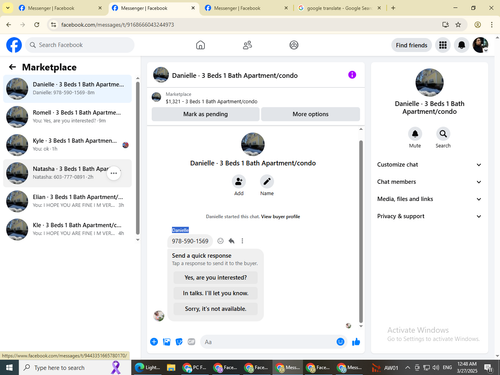Switch to the google translate tab
Image resolution: width=500 pixels, height=375 pixels.
pos(339,8)
